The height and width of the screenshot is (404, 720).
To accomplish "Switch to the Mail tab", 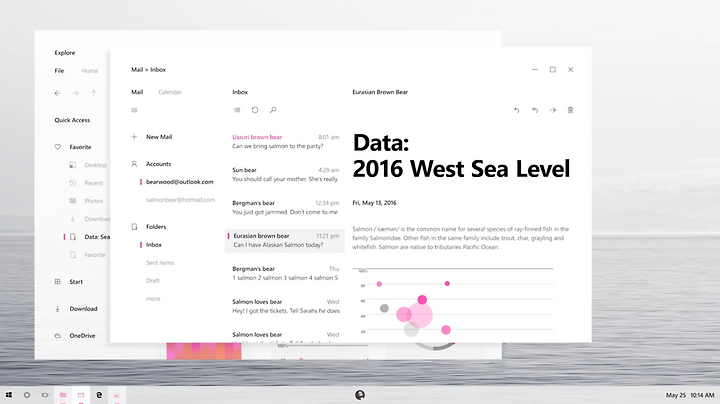I will (137, 92).
